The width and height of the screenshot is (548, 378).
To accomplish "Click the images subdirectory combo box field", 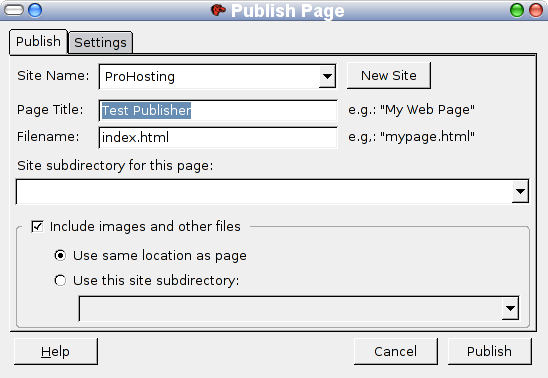I will coord(299,308).
